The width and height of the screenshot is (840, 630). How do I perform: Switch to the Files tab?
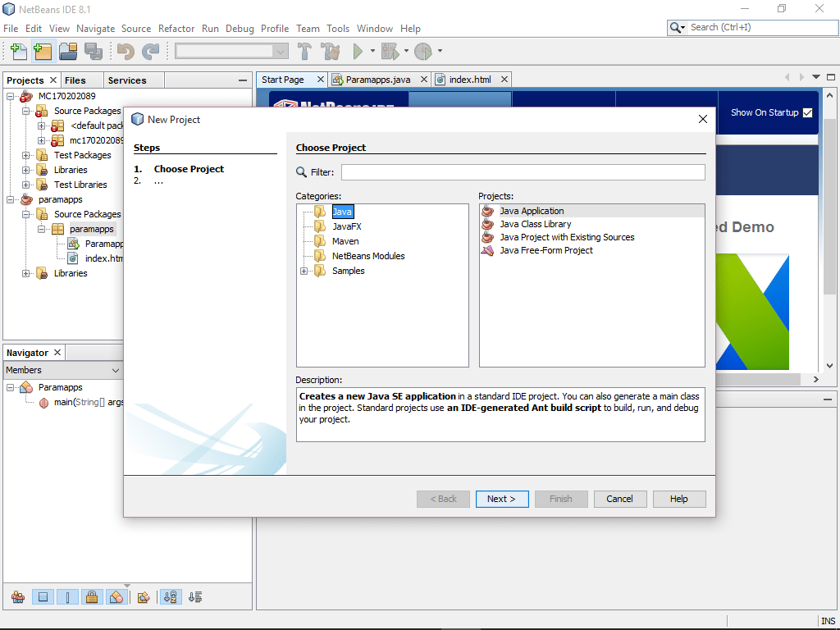[x=75, y=80]
